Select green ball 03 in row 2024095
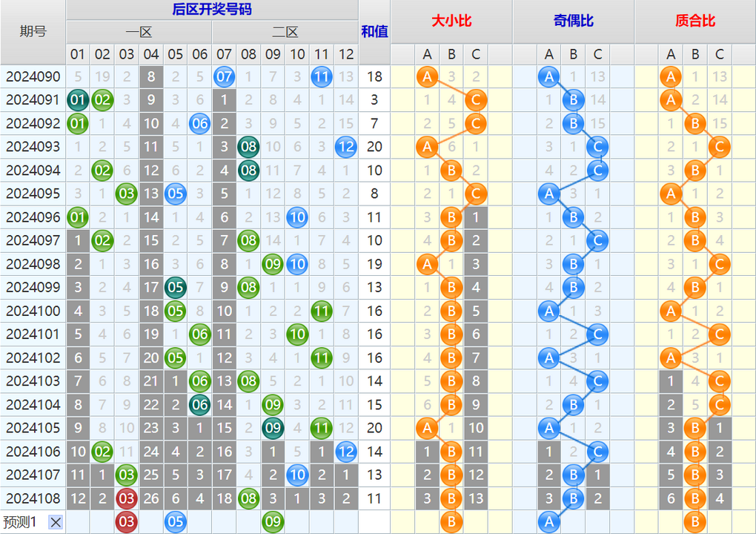Screen dimensions: 756x534 [x=127, y=194]
